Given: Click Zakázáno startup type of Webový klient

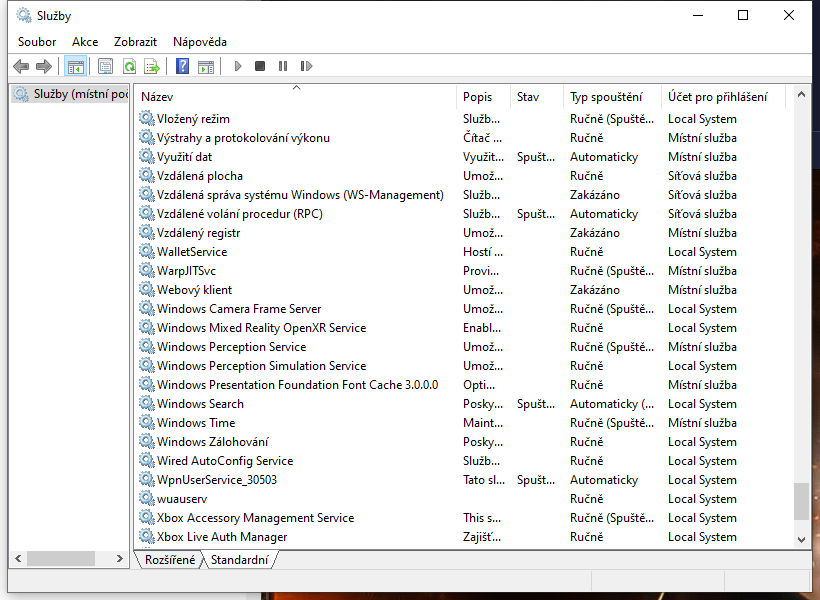Looking at the screenshot, I should pyautogui.click(x=595, y=289).
